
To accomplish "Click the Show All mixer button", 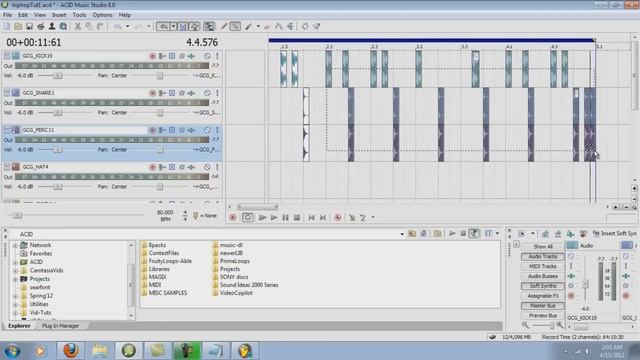I will click(543, 247).
